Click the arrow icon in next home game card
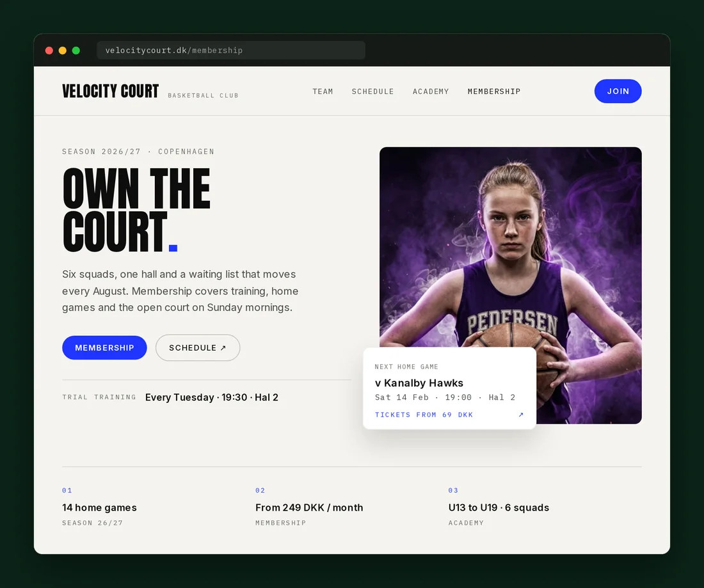The width and height of the screenshot is (704, 588). (521, 415)
